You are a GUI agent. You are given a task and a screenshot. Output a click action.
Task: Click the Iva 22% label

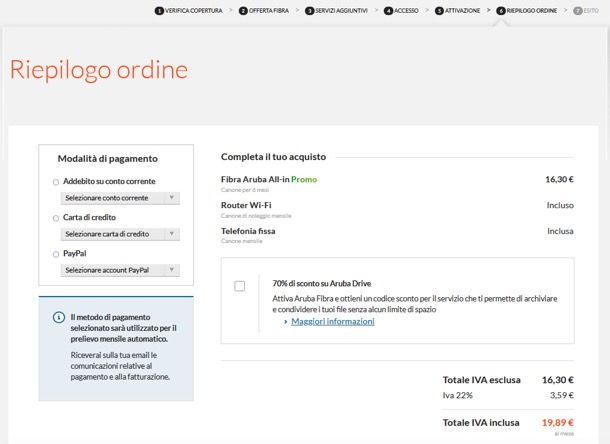coord(458,395)
